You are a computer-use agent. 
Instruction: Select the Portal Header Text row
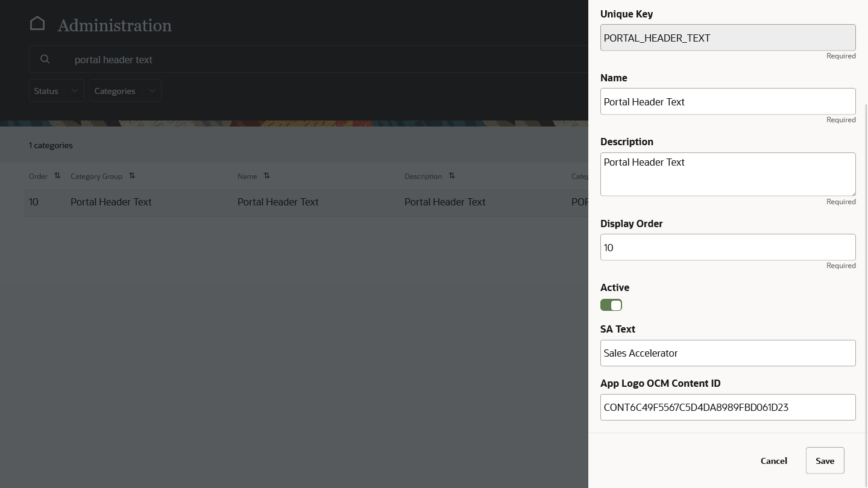point(278,202)
